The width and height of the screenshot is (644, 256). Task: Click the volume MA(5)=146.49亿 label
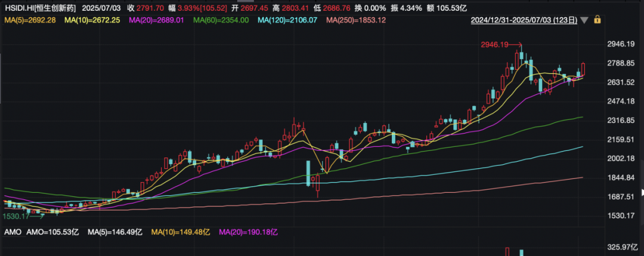click(x=117, y=231)
